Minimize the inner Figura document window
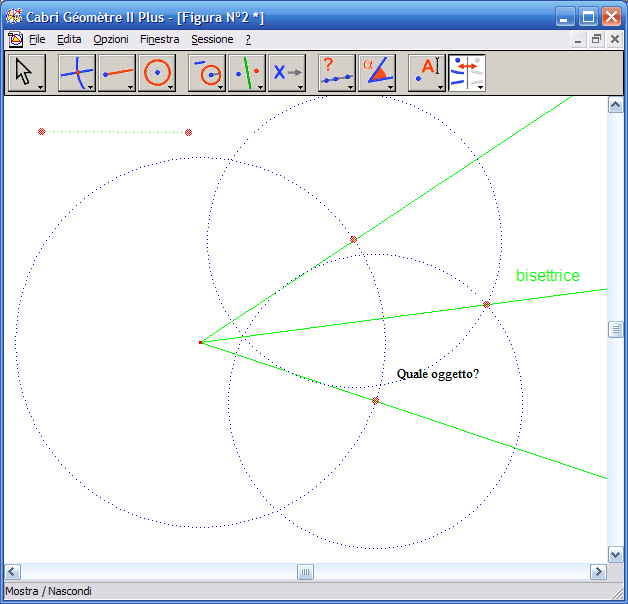This screenshot has height=604, width=628. click(578, 40)
